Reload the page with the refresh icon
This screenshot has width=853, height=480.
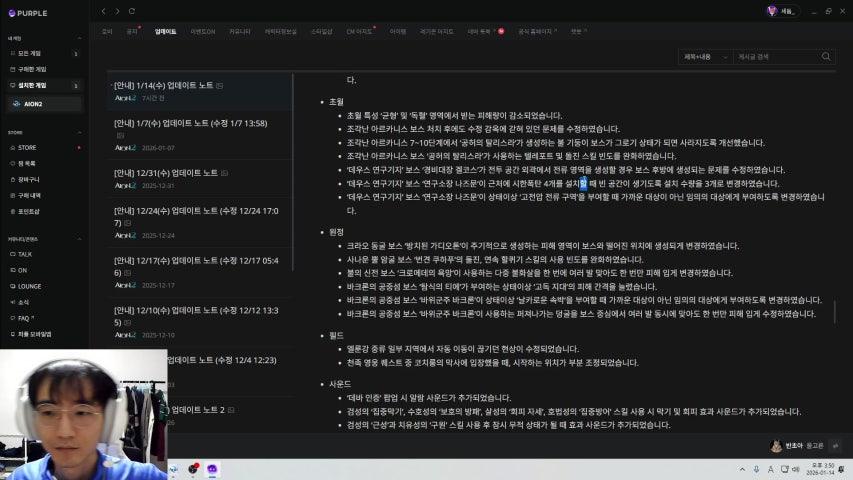132,11
